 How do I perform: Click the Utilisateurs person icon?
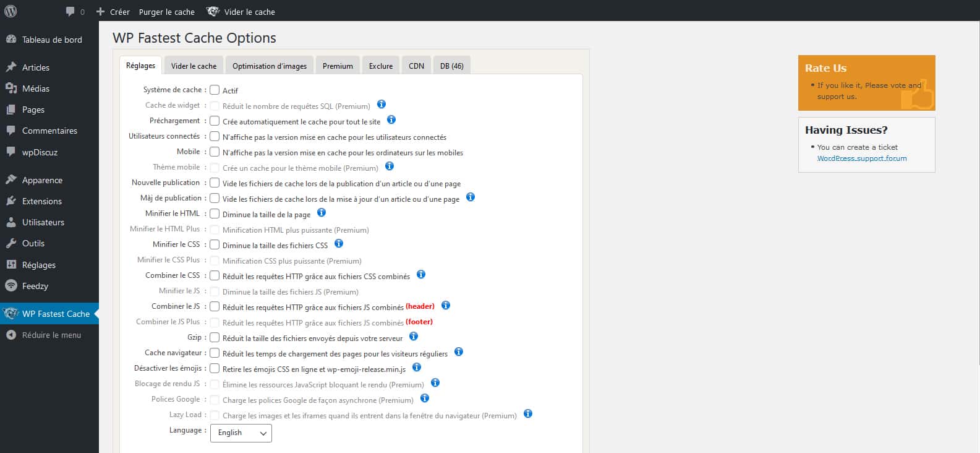11,222
